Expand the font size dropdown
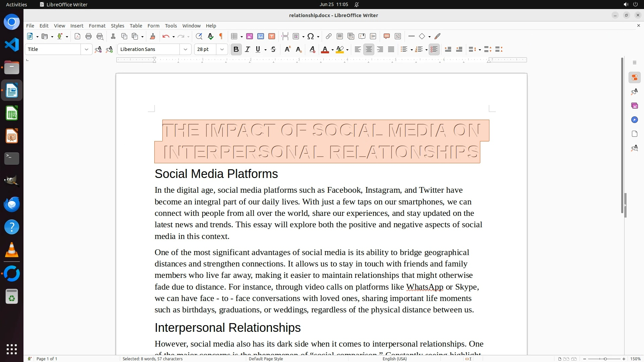Screen dimensions: 644x362 pos(222,50)
